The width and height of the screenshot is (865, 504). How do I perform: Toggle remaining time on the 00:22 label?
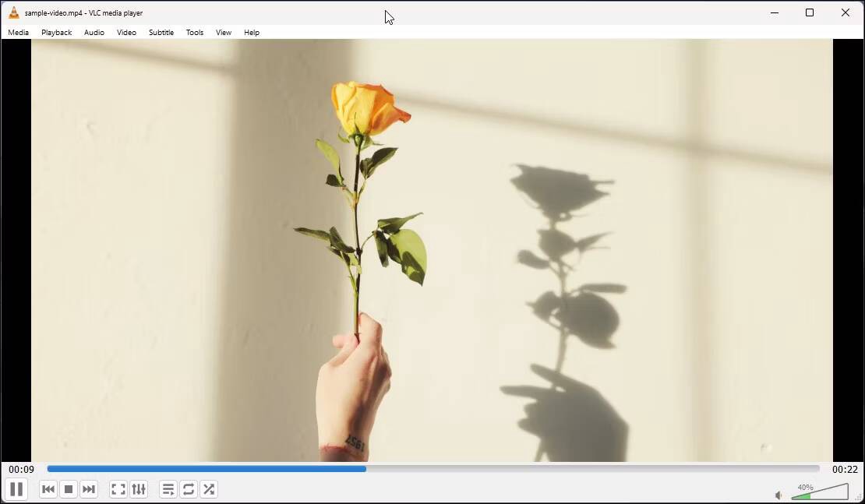(x=846, y=469)
